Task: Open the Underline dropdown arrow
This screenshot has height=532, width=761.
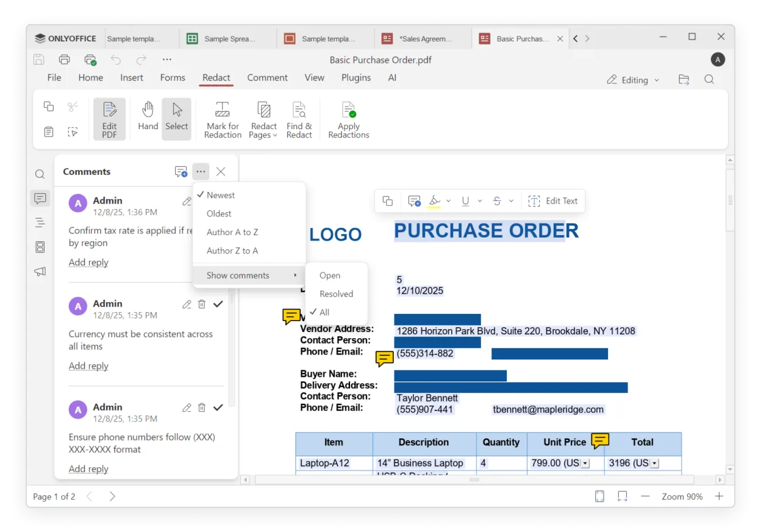Action: (480, 201)
